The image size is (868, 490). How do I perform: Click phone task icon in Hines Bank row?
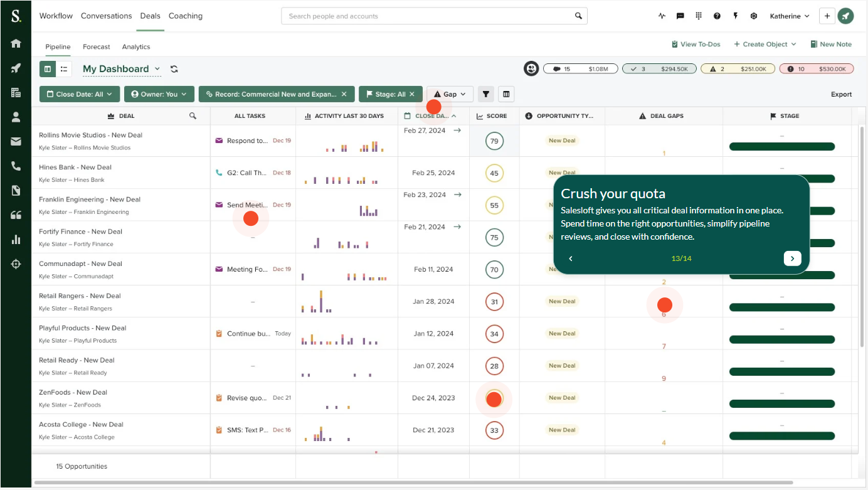(219, 173)
